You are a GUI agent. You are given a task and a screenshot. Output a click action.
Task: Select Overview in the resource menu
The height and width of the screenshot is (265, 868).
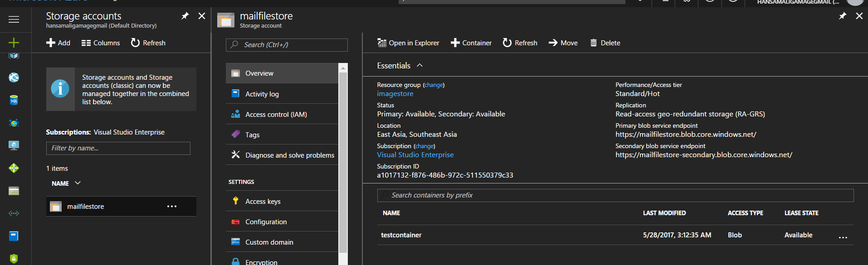pyautogui.click(x=282, y=73)
